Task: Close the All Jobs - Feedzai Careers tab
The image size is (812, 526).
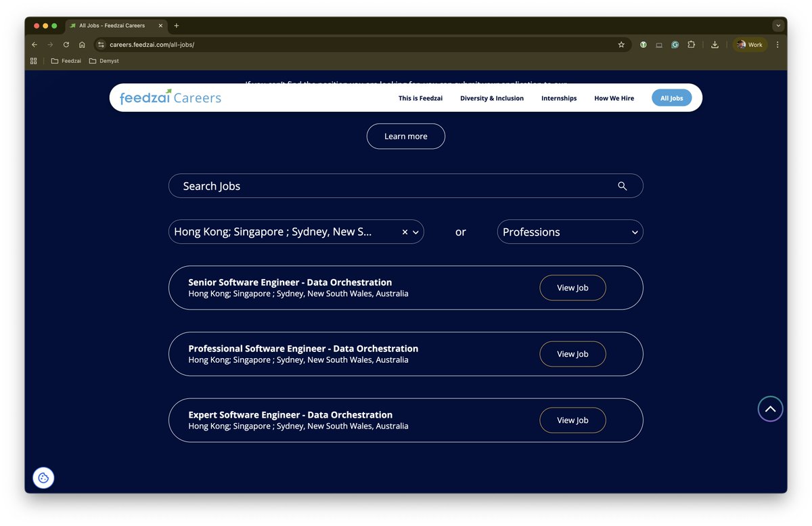Action: pyautogui.click(x=161, y=26)
